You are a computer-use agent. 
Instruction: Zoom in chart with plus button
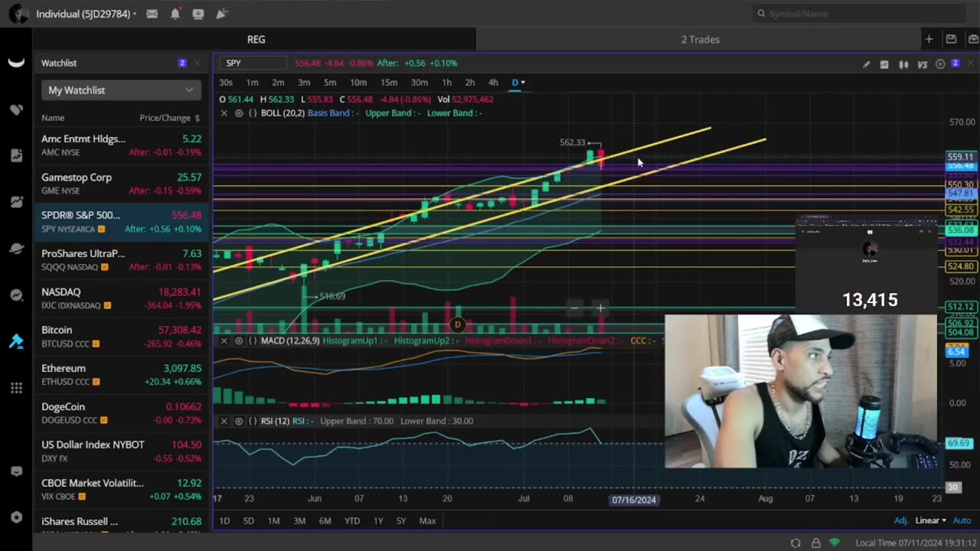(x=601, y=308)
